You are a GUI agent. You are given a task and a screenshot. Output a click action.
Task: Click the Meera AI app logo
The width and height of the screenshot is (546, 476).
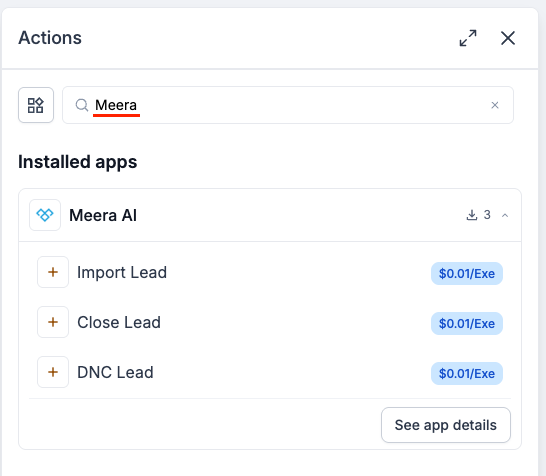(x=45, y=215)
